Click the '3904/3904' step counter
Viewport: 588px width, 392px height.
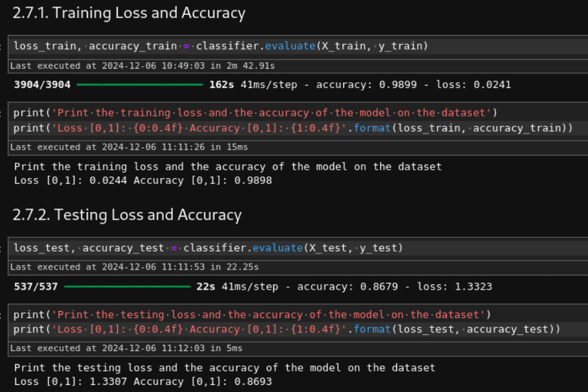[42, 85]
